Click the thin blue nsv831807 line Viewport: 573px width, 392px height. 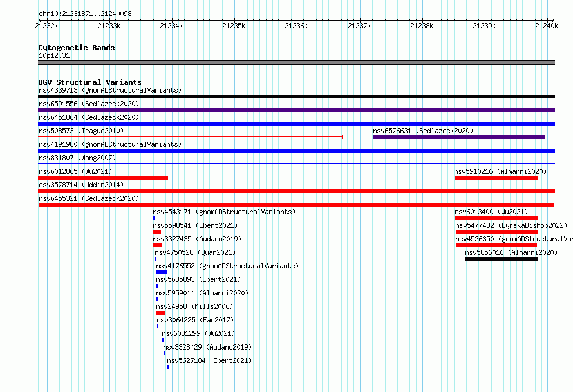pos(296,164)
